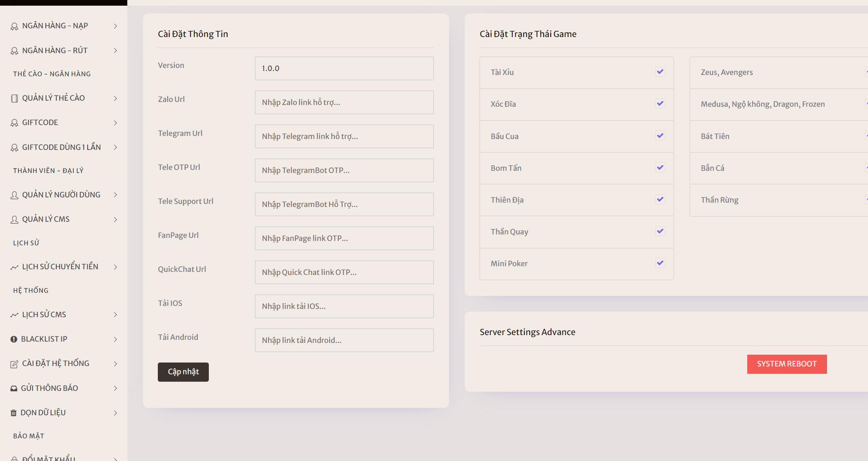Screen dimensions: 868x461
Task: Click the QUẢN LÝ THẺ CÀO card icon
Action: [14, 98]
